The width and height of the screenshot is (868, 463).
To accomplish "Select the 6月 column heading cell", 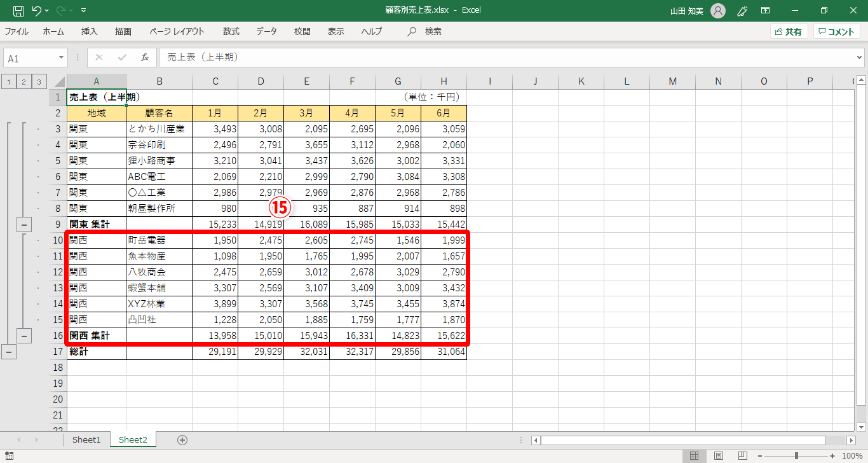I will click(444, 113).
